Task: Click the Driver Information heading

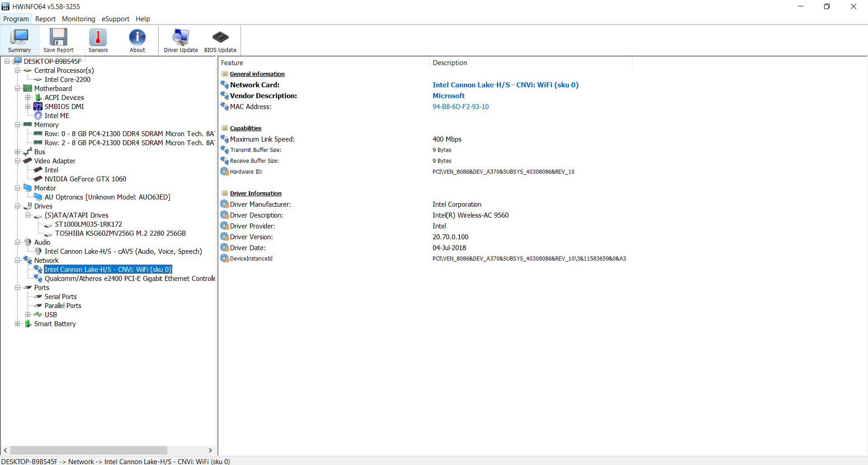Action: point(255,194)
